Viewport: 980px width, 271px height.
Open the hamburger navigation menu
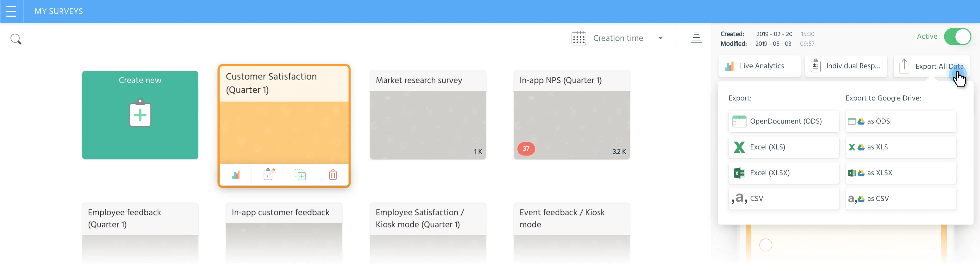tap(11, 11)
